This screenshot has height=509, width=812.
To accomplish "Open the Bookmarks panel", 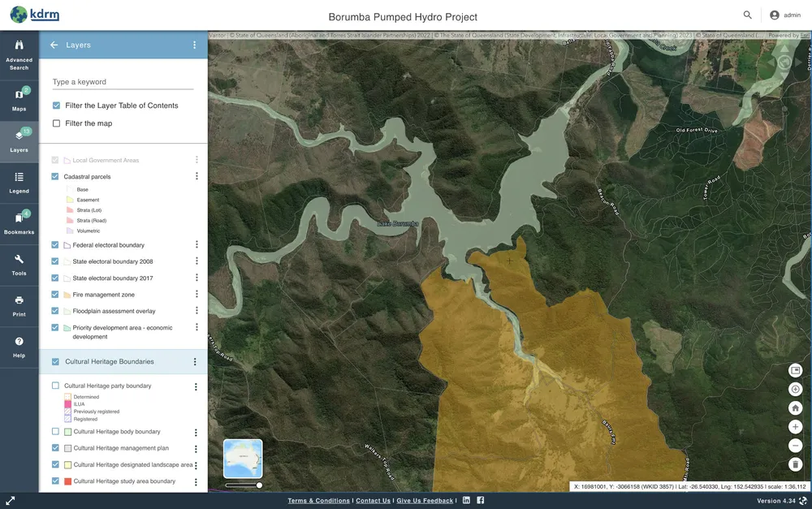I will click(x=19, y=221).
